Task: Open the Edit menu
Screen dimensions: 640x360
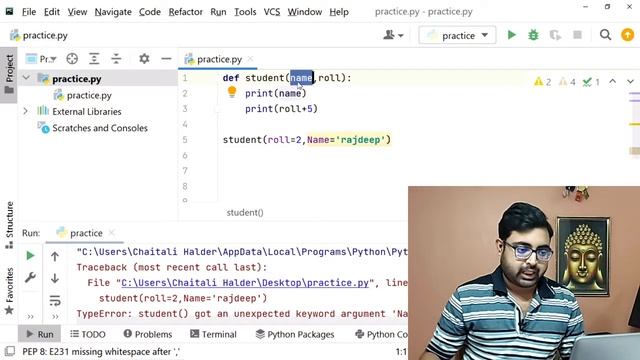Action: pos(52,12)
